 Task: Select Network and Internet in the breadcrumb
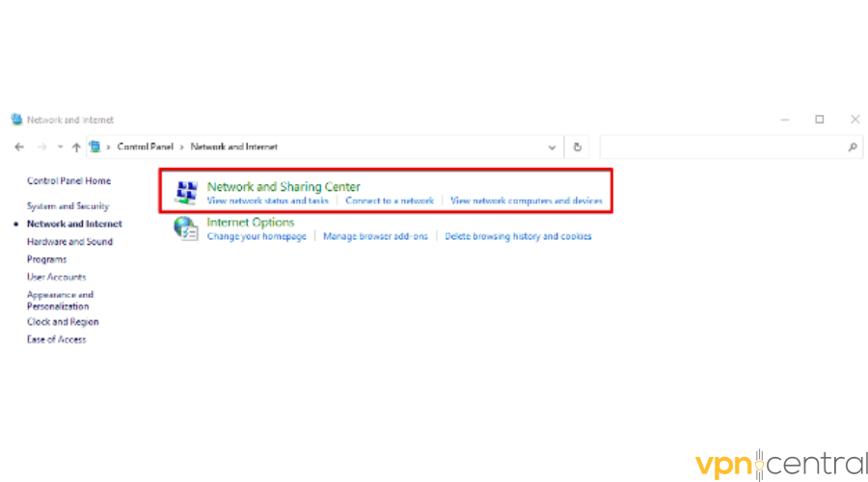tap(233, 147)
